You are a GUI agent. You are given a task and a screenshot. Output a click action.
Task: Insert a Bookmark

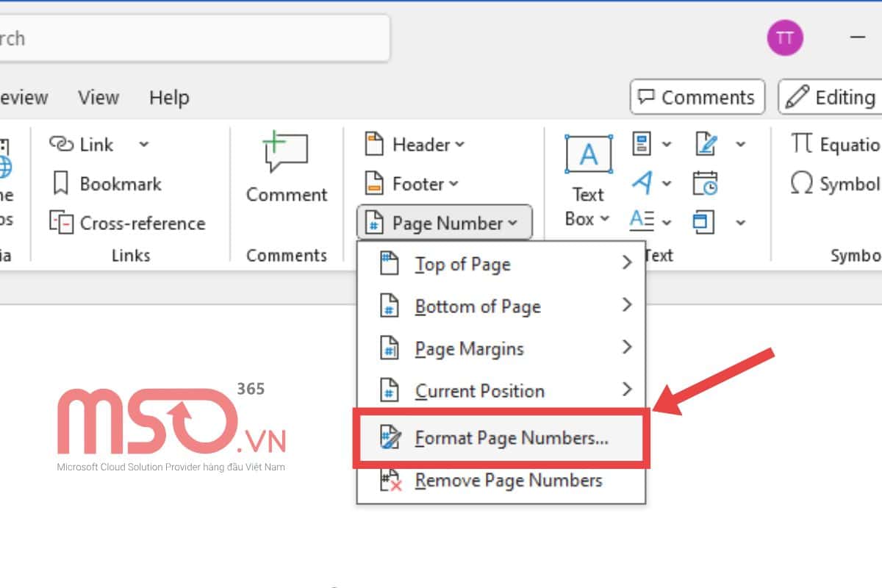[x=107, y=184]
